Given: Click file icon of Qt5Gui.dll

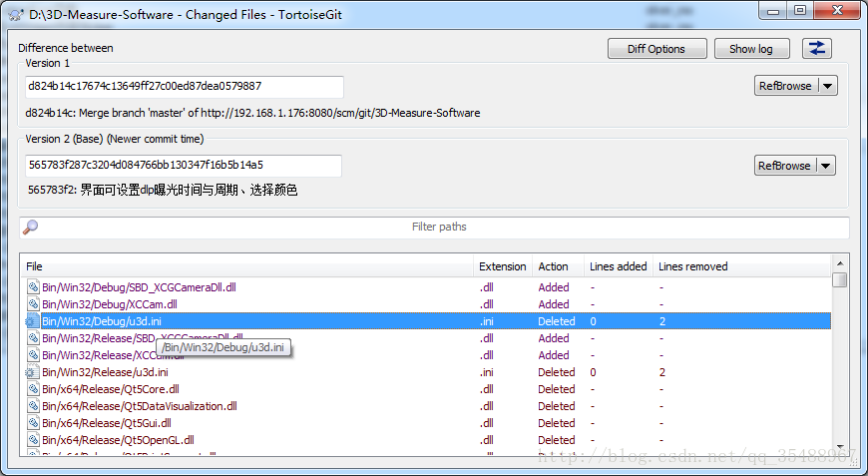Looking at the screenshot, I should (x=33, y=423).
